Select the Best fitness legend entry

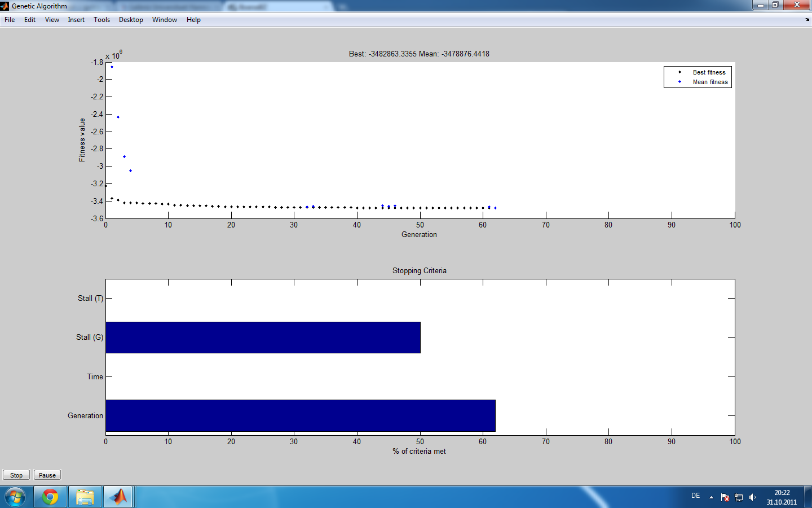click(709, 72)
